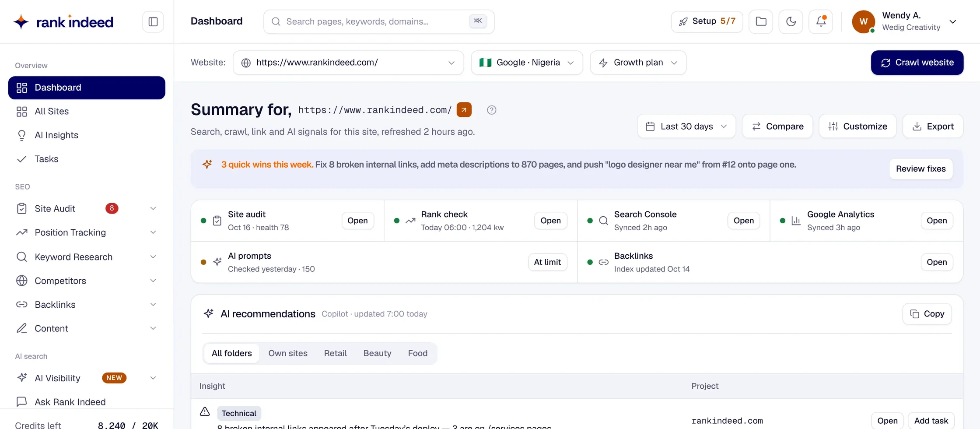Click the Crawl website button
980x429 pixels.
[917, 63]
